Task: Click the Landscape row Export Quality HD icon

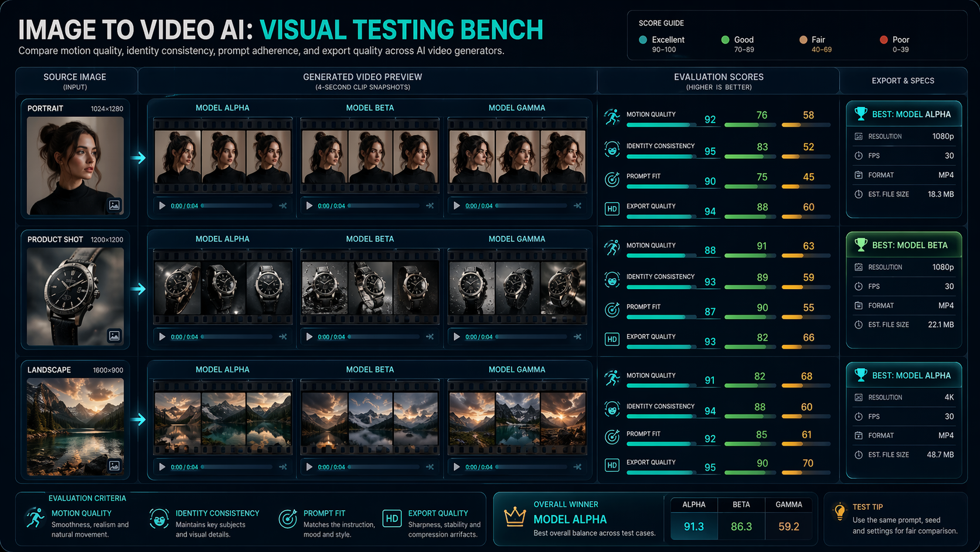Action: click(612, 465)
